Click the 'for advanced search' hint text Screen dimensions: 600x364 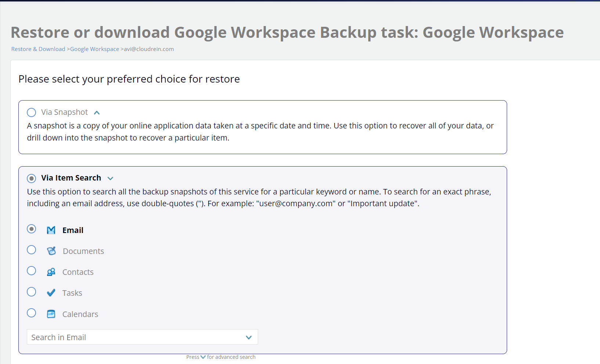click(231, 357)
